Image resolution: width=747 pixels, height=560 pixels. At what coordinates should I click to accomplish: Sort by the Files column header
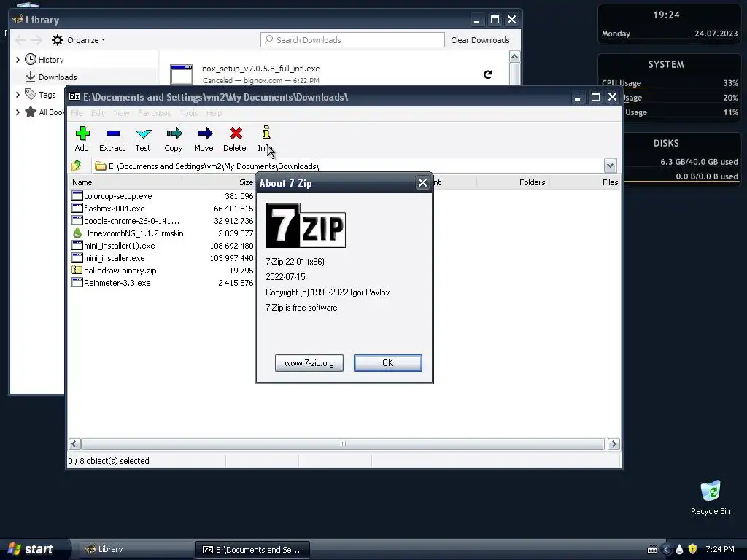pos(585,182)
